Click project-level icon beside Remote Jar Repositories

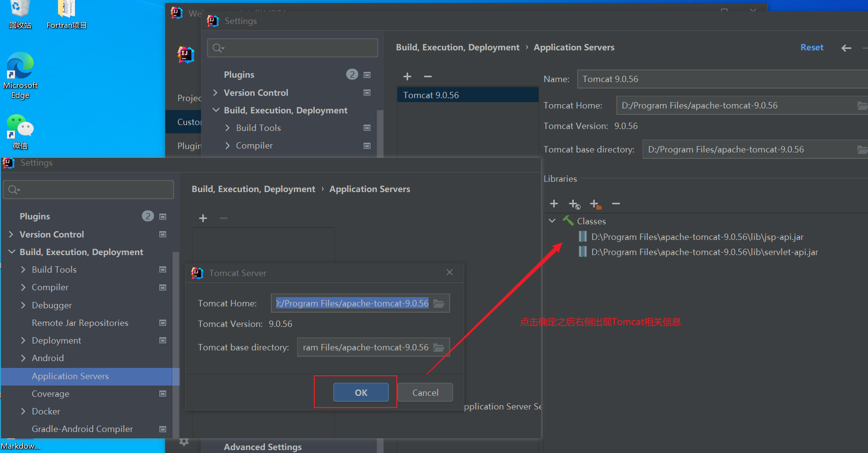click(x=163, y=323)
